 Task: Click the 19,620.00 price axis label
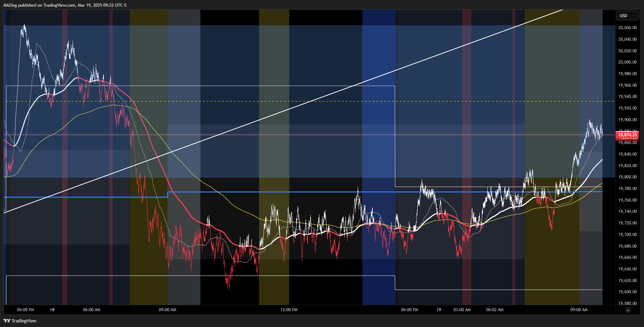pos(628,281)
